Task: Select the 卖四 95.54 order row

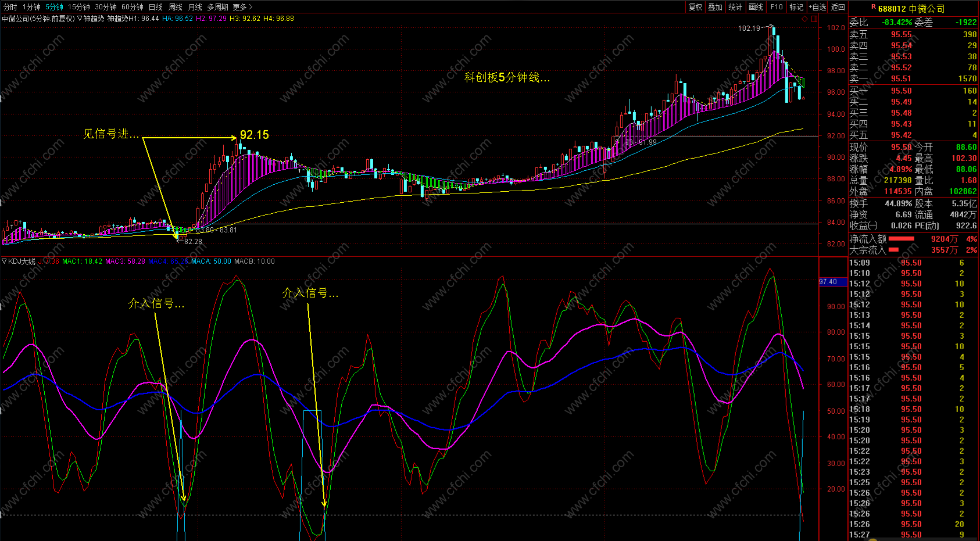Action: 913,46
